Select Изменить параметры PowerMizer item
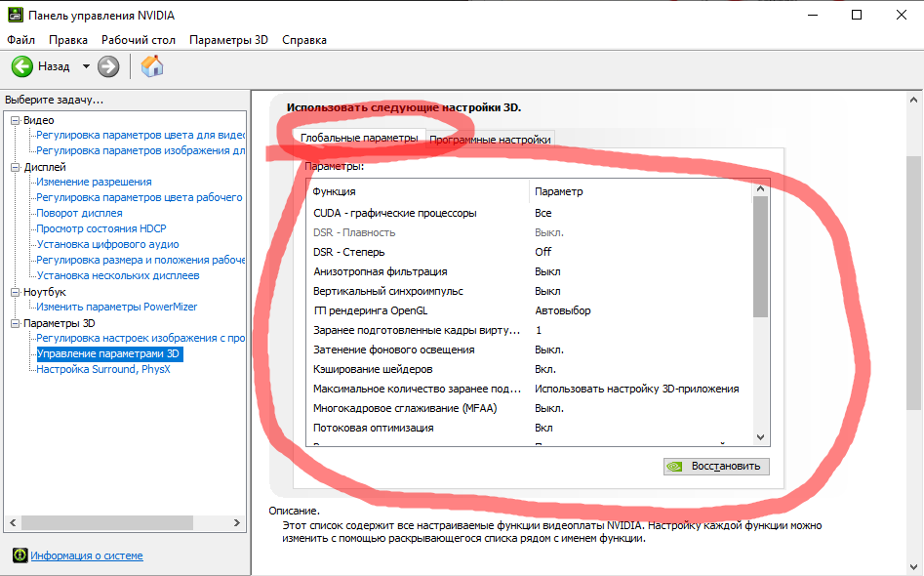 pos(117,307)
